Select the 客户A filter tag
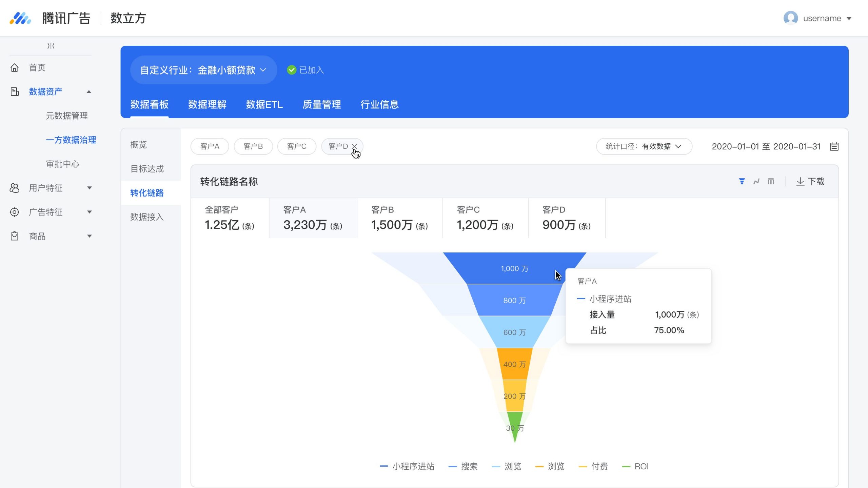Screen dimensions: 868x488 pos(210,146)
